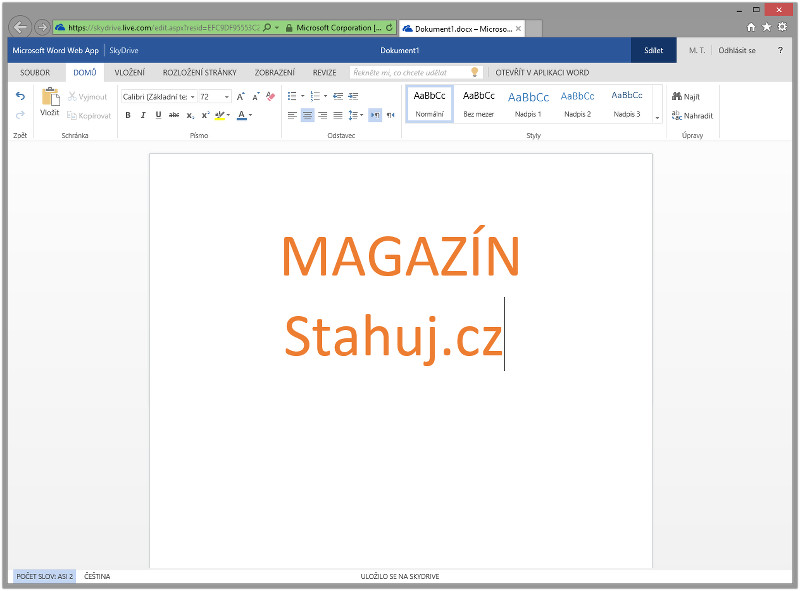800x591 pixels.
Task: Switch to ROZLOŽENÍ STRÁNKY tab
Action: coord(199,72)
